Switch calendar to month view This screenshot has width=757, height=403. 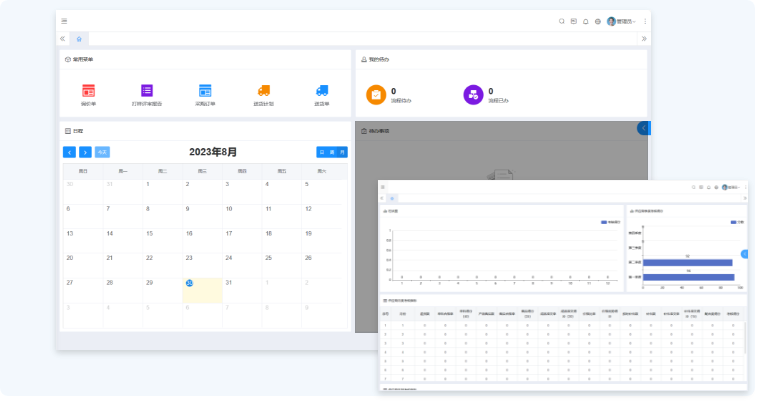coord(343,152)
